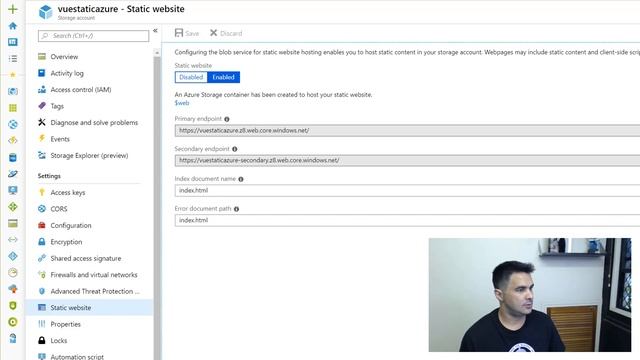The image size is (640, 360).
Task: Click the Locks black padlock icon
Action: [x=42, y=340]
